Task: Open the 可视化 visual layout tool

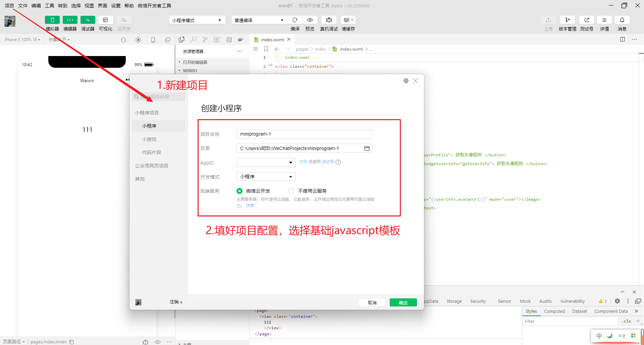Action: click(x=105, y=20)
